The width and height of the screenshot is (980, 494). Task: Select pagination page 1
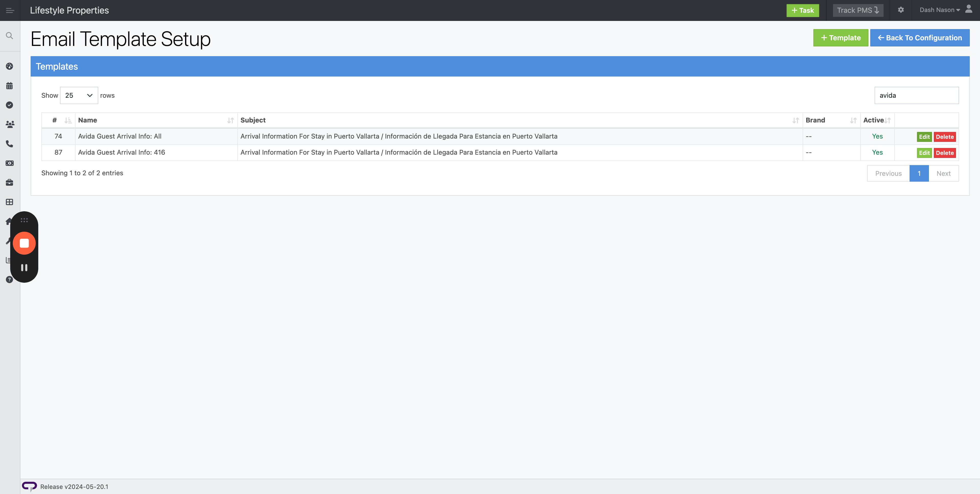point(919,174)
